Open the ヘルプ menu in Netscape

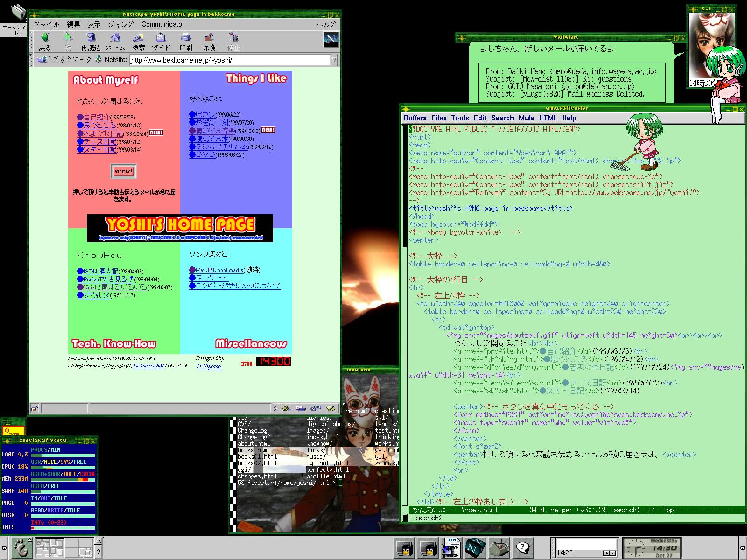point(326,24)
